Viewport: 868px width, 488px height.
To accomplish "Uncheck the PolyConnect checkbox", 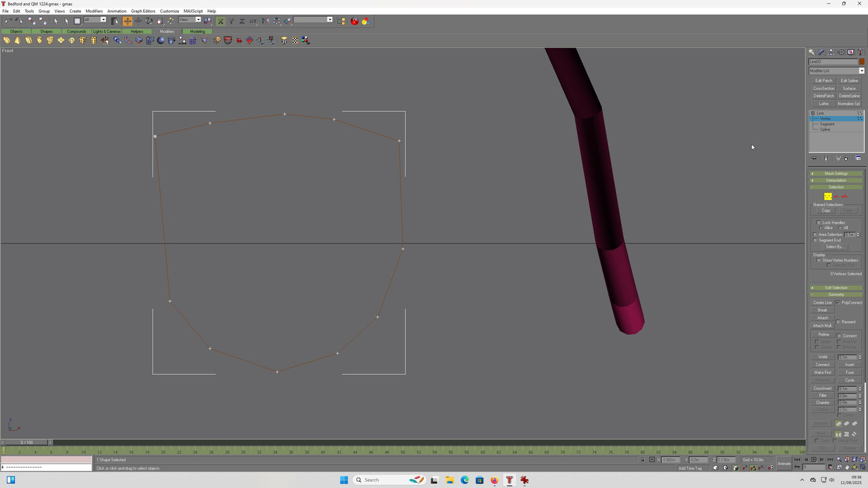I will pyautogui.click(x=839, y=302).
